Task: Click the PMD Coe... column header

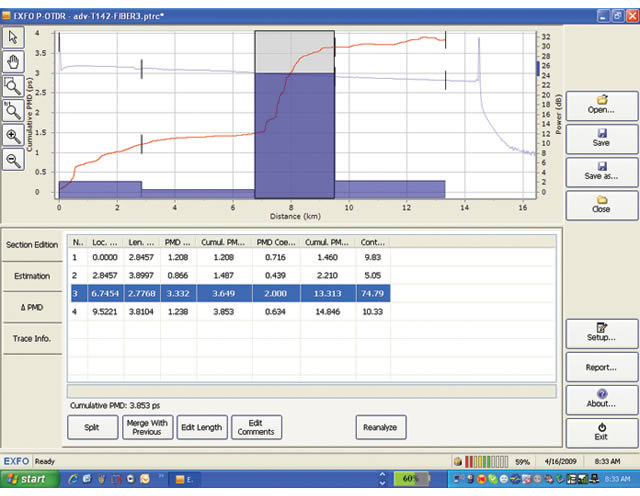Action: coord(276,242)
